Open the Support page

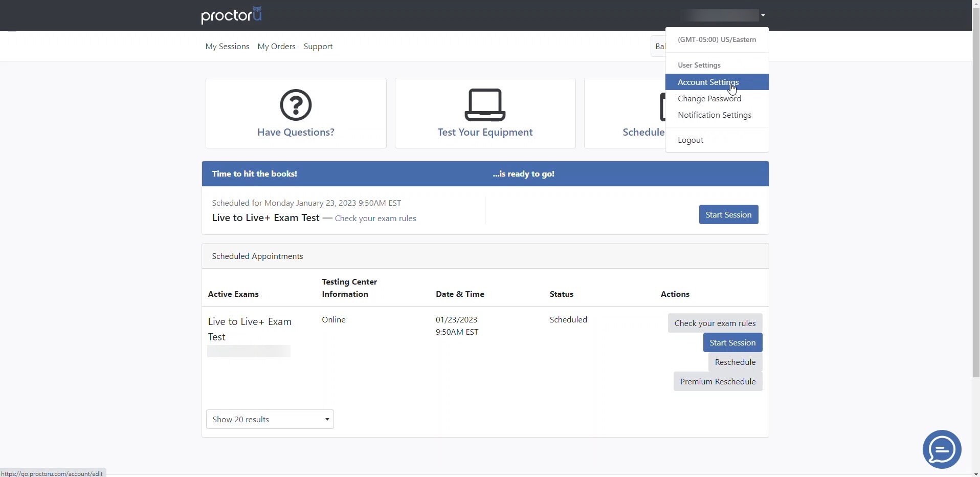pyautogui.click(x=318, y=46)
